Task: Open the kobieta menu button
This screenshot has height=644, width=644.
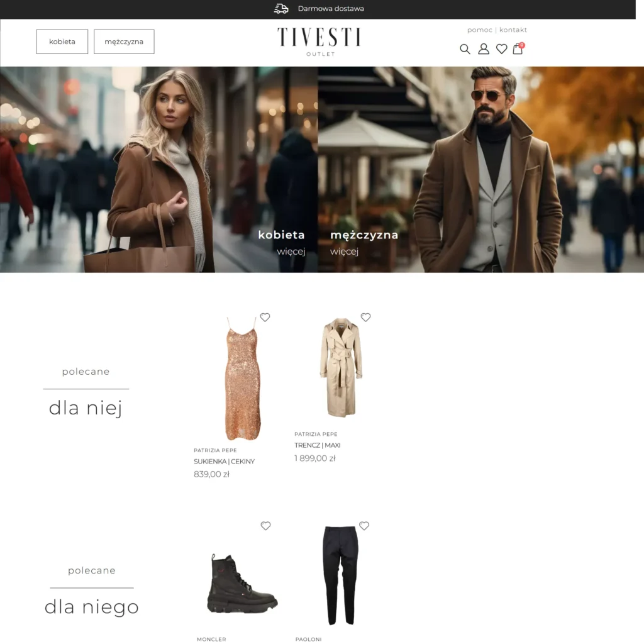Action: tap(62, 42)
